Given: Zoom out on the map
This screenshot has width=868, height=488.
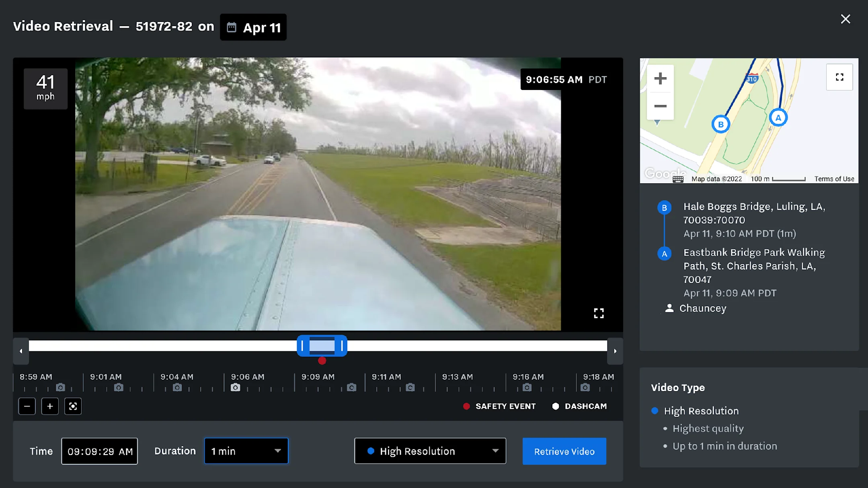Looking at the screenshot, I should pos(660,106).
